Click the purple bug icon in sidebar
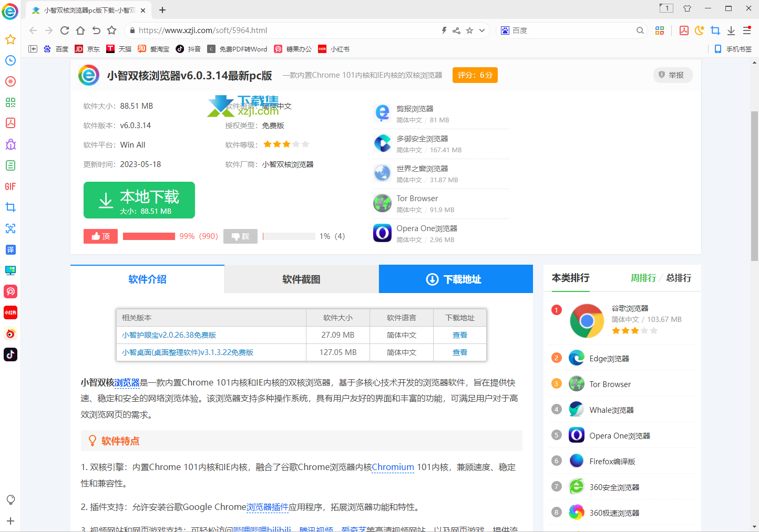The height and width of the screenshot is (532, 759). point(10,144)
